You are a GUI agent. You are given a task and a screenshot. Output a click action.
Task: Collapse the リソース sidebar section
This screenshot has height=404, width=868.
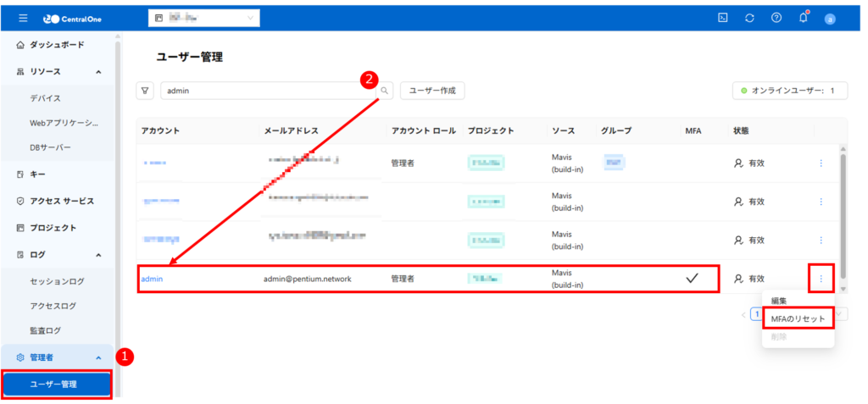pos(98,72)
